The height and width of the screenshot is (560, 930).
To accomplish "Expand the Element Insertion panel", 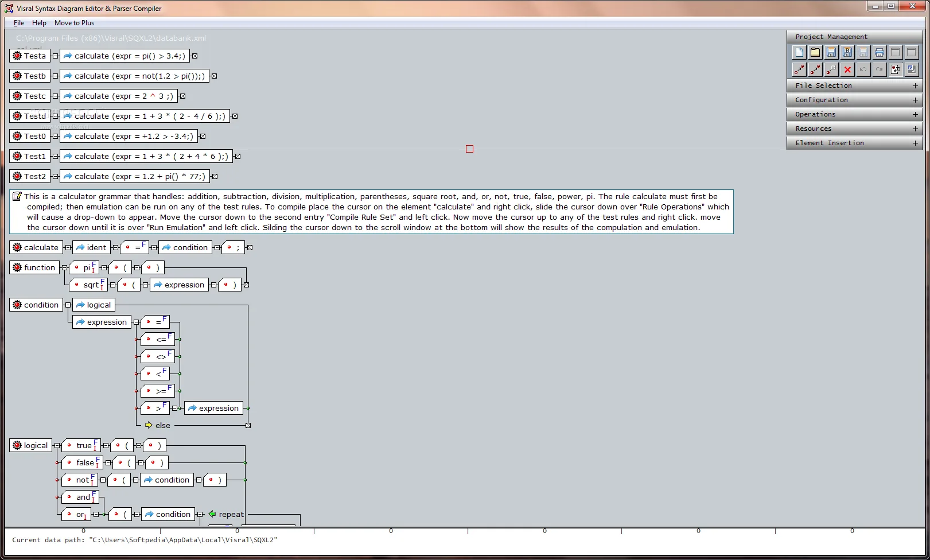I will click(x=915, y=143).
